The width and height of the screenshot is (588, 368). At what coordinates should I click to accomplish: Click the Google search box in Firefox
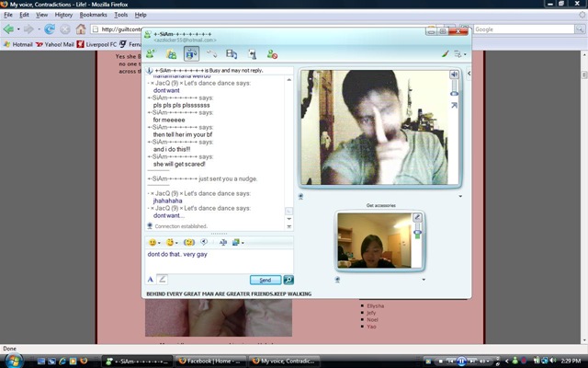524,29
